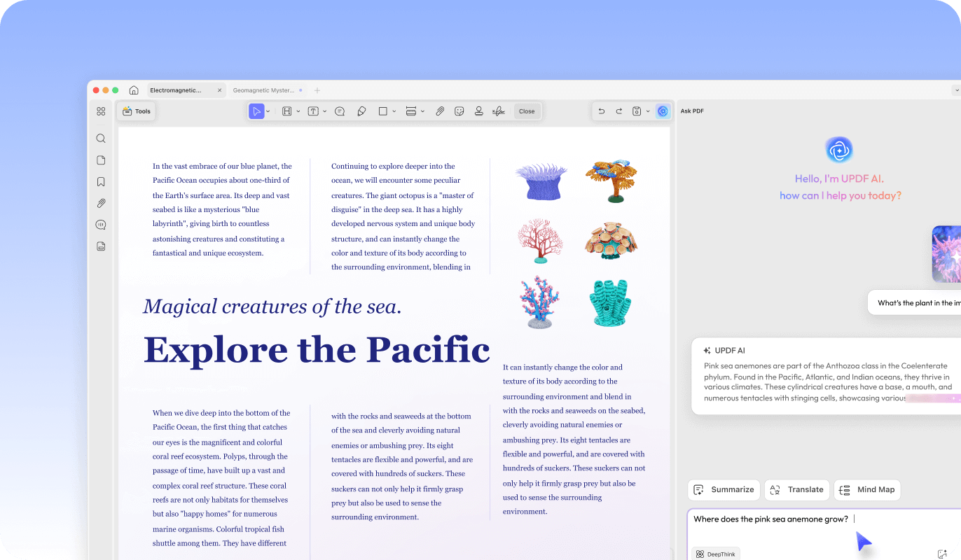The height and width of the screenshot is (560, 961).
Task: Click the attachment paperclip toolbar icon
Action: tap(440, 111)
